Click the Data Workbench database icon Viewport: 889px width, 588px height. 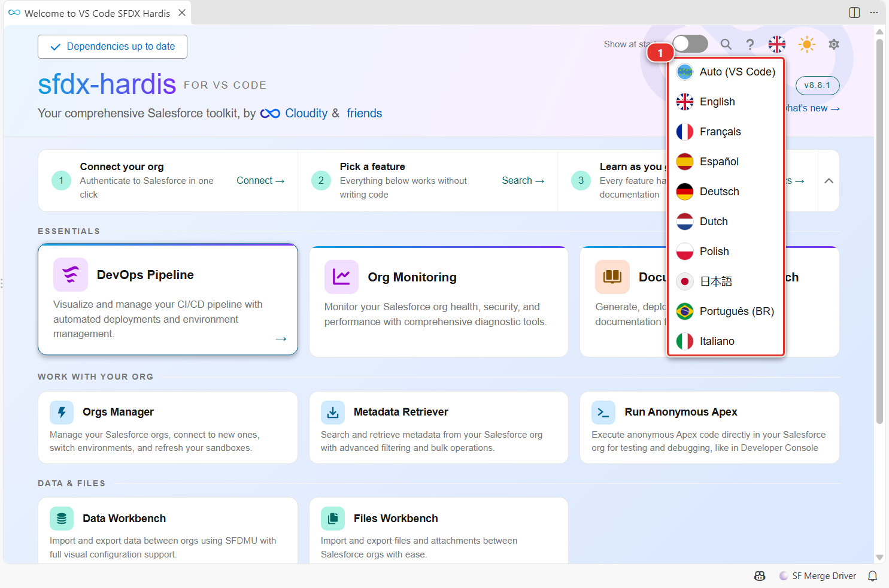pos(62,519)
